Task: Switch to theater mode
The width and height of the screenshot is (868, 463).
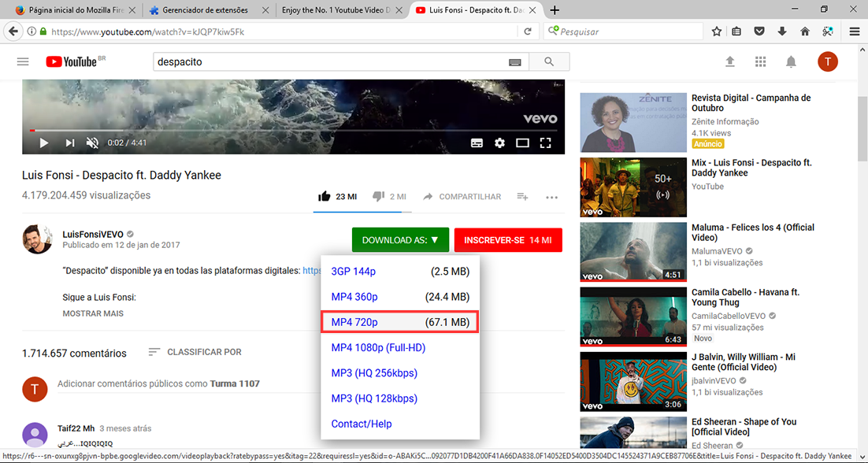Action: pyautogui.click(x=522, y=143)
